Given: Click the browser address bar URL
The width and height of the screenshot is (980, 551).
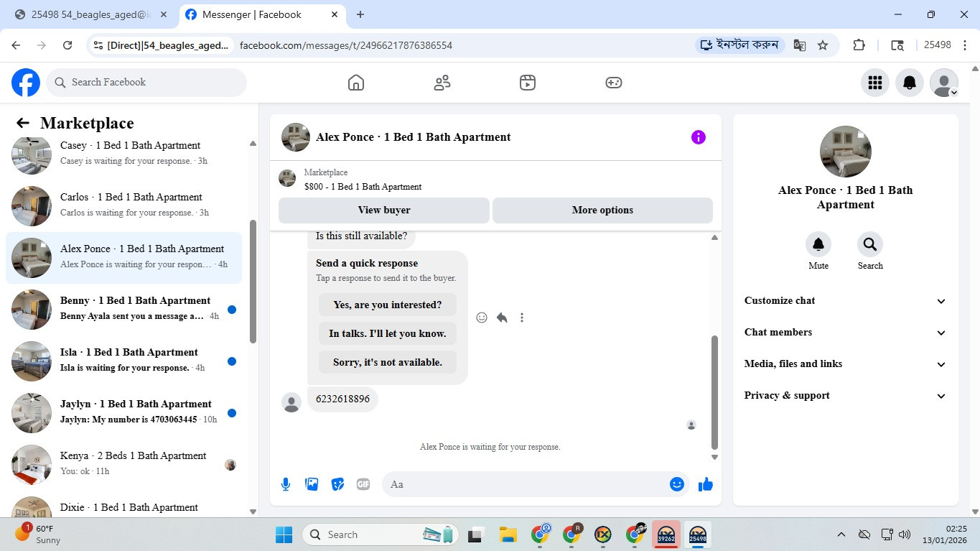Looking at the screenshot, I should [346, 45].
